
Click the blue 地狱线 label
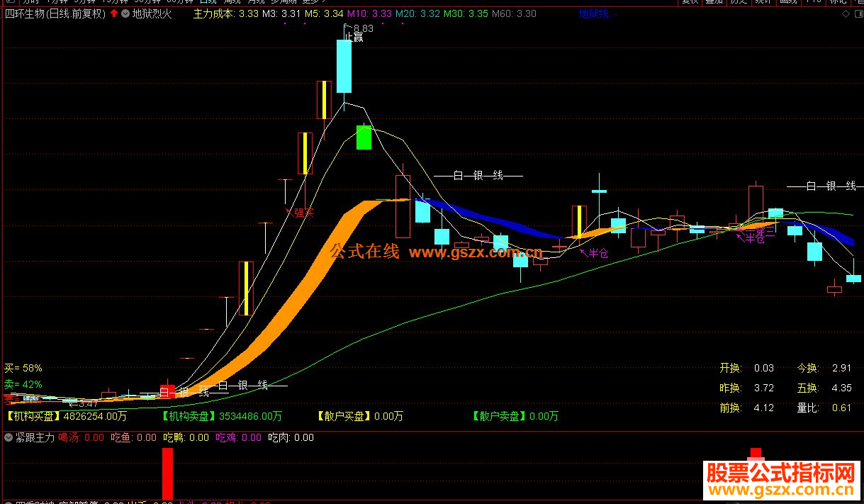(x=599, y=13)
